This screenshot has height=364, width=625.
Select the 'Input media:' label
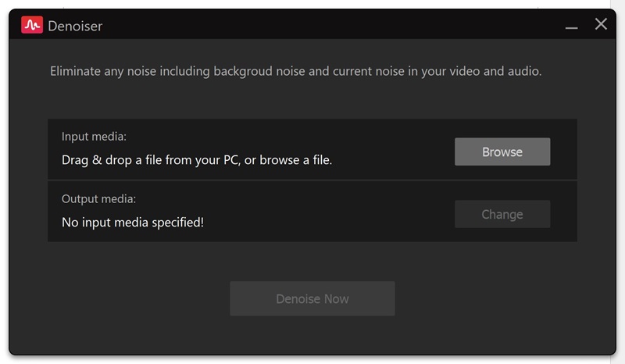point(94,137)
